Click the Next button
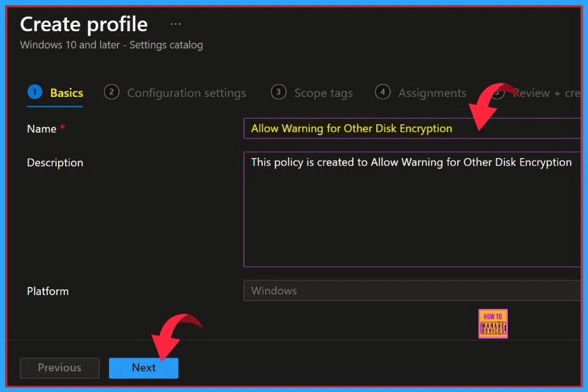The image size is (588, 392). 143,368
